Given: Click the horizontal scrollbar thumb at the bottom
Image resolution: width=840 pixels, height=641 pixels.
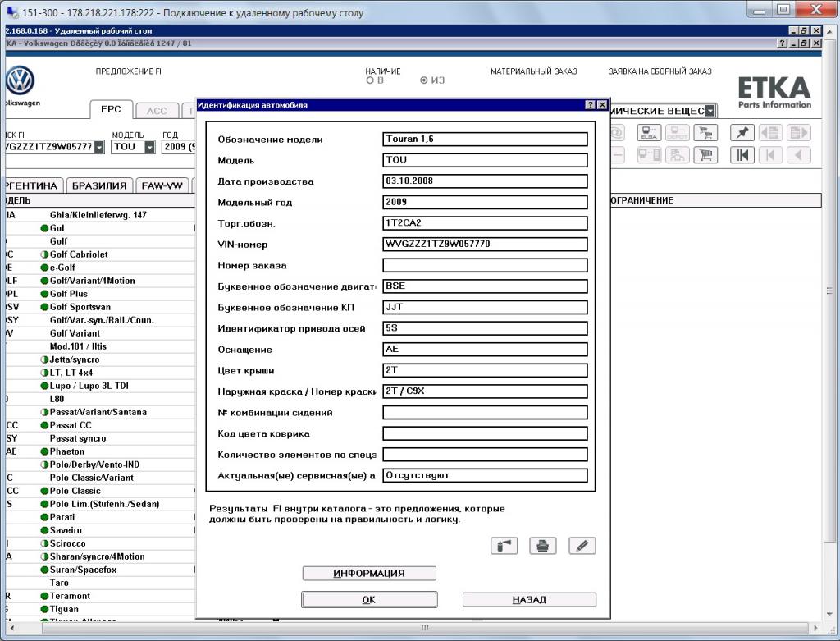Looking at the screenshot, I should coord(425,628).
